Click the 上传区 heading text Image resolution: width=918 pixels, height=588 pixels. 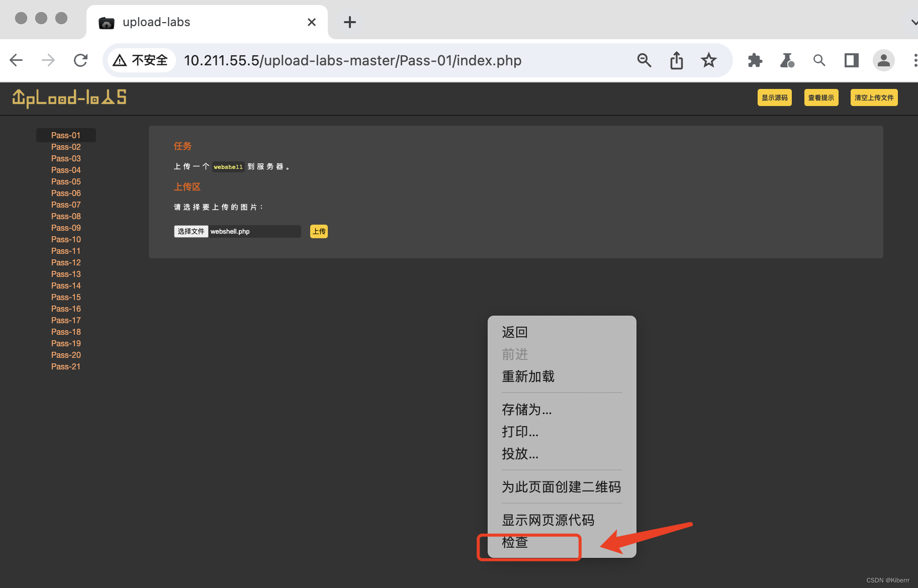pos(187,187)
